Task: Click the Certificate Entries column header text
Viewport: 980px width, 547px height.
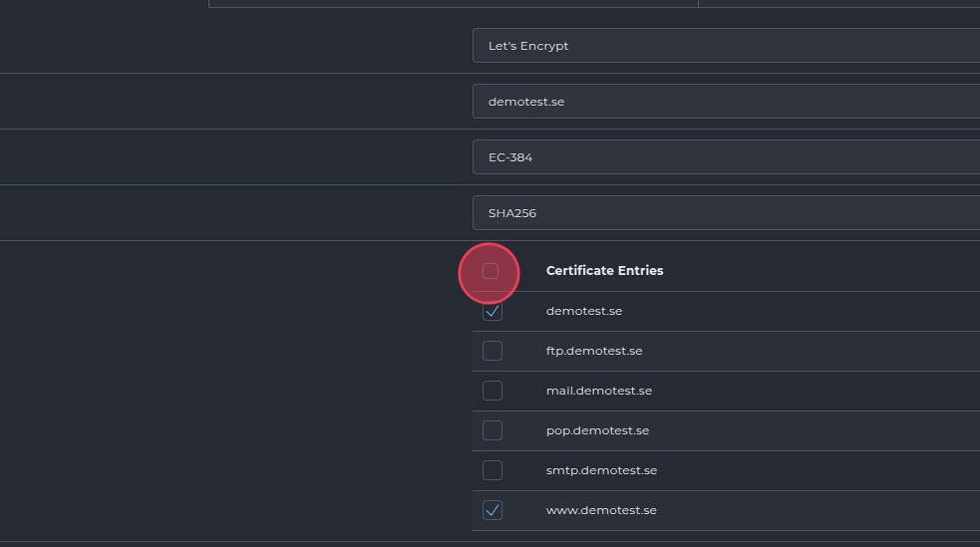Action: (604, 271)
